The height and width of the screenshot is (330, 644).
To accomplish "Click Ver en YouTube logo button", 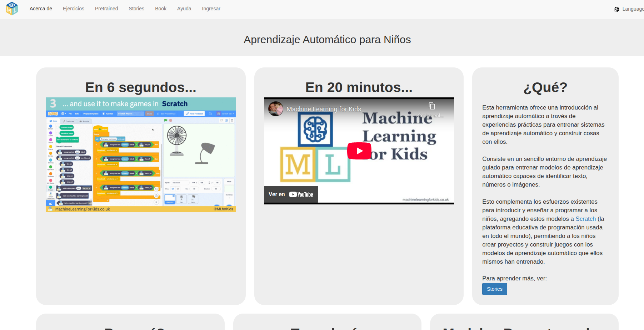I will pyautogui.click(x=291, y=194).
